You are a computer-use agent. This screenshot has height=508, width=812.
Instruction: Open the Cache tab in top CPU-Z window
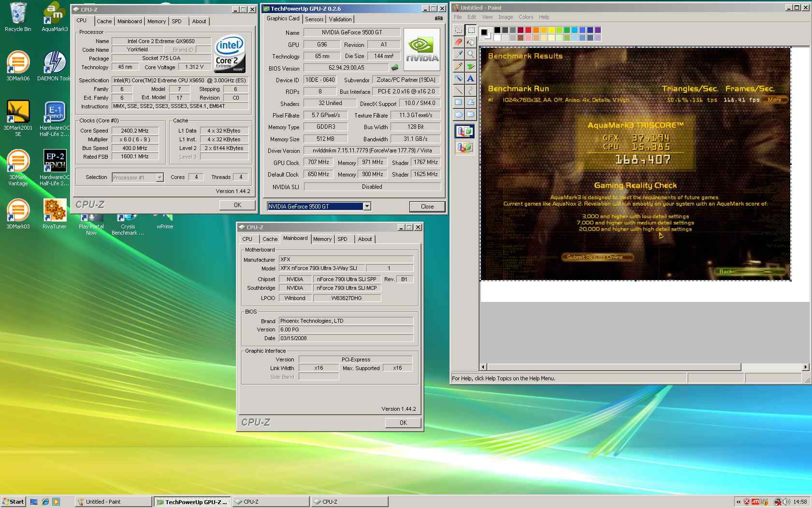(104, 21)
